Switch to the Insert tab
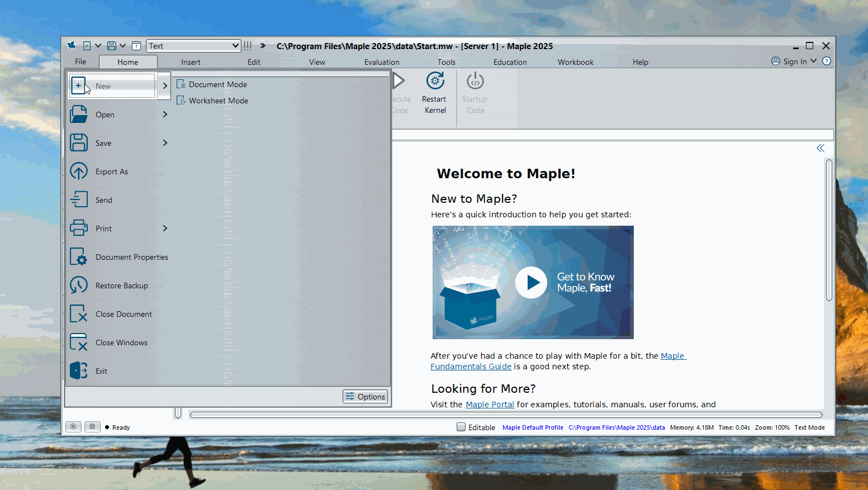 click(x=191, y=62)
